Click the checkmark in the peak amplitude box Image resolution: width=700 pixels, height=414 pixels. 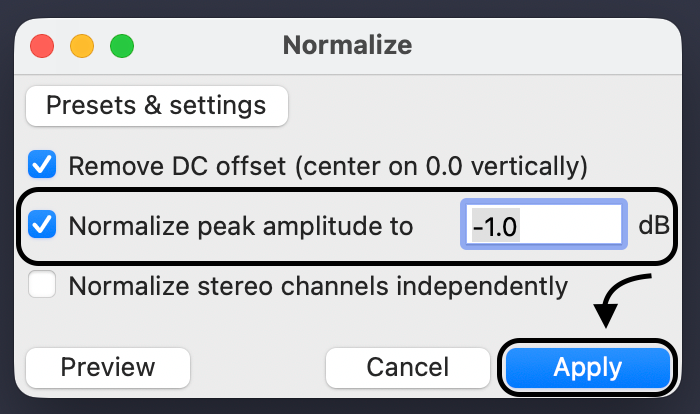coord(42,226)
